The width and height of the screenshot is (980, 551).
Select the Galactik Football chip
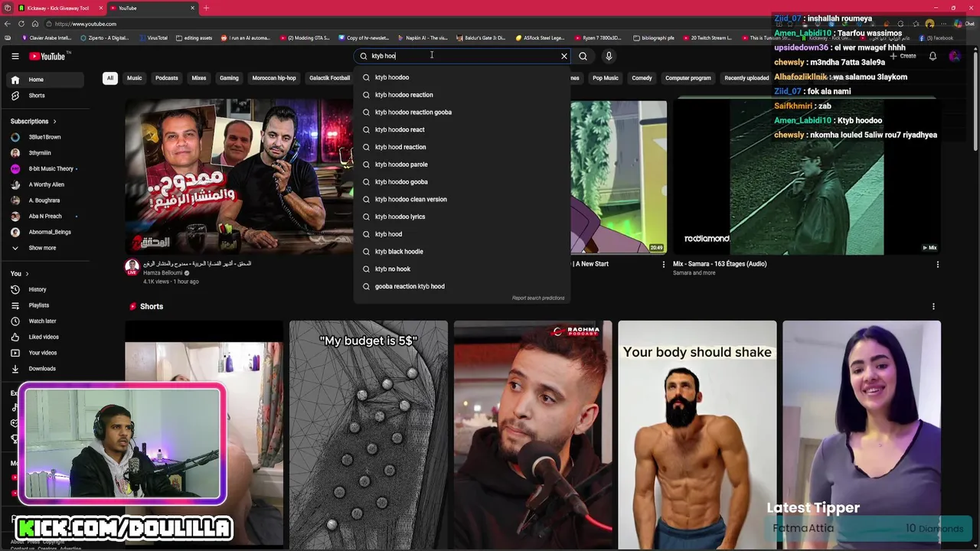click(x=329, y=78)
